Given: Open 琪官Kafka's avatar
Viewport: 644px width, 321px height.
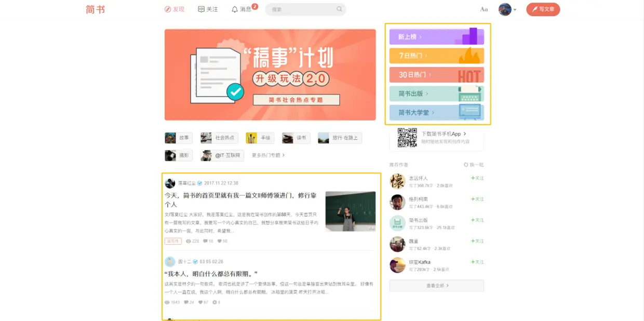Looking at the screenshot, I should (x=397, y=265).
